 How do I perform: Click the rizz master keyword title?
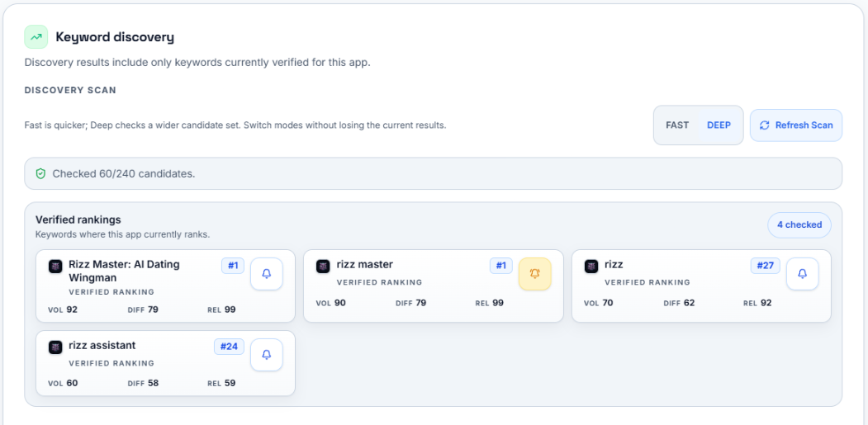point(365,265)
